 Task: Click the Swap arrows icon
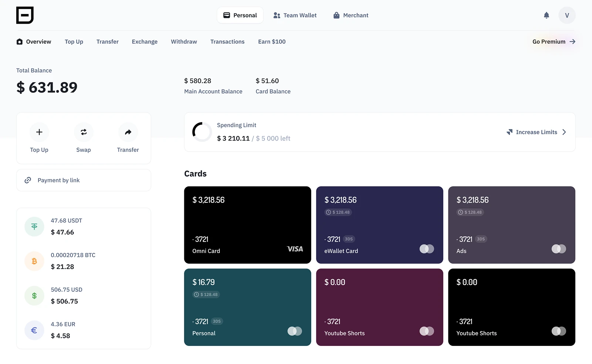tap(84, 132)
